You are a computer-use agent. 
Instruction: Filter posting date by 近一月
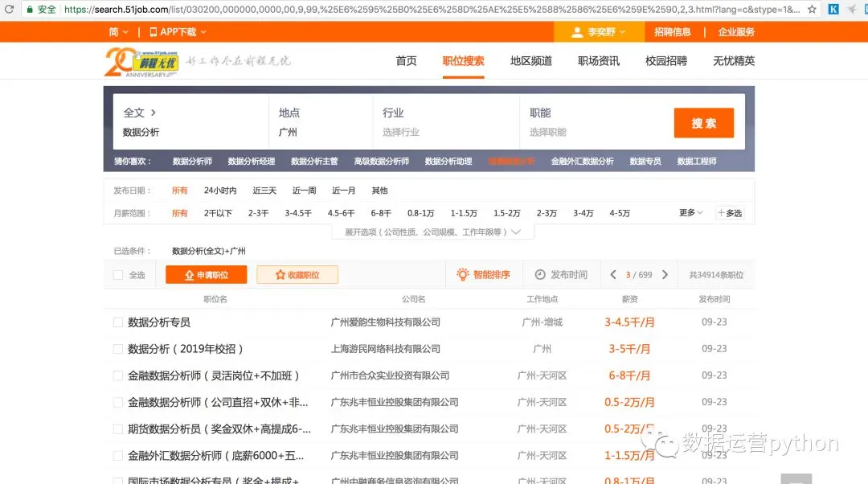344,191
